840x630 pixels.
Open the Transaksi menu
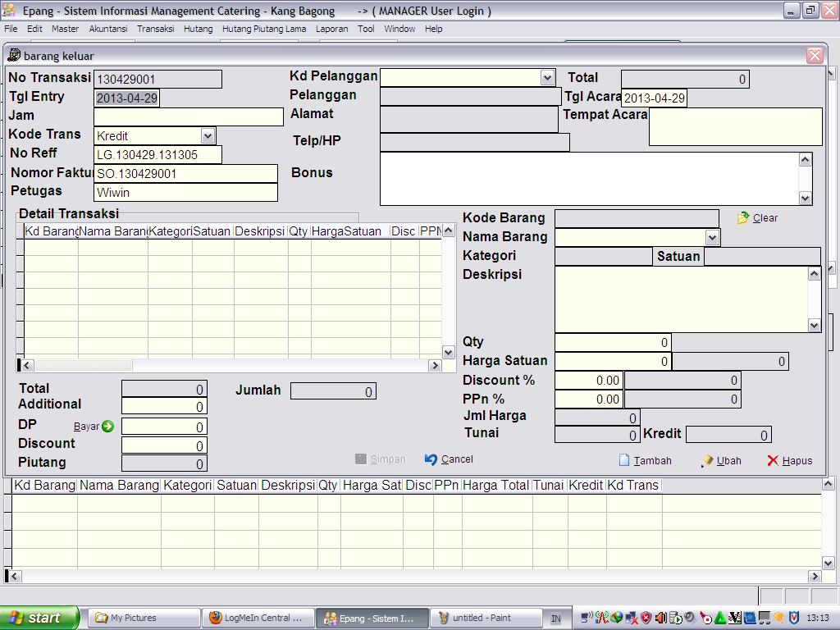pyautogui.click(x=155, y=29)
